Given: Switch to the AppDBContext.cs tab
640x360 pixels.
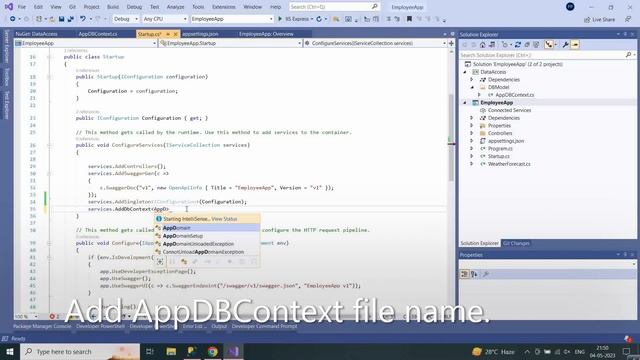Looking at the screenshot, I should click(98, 34).
